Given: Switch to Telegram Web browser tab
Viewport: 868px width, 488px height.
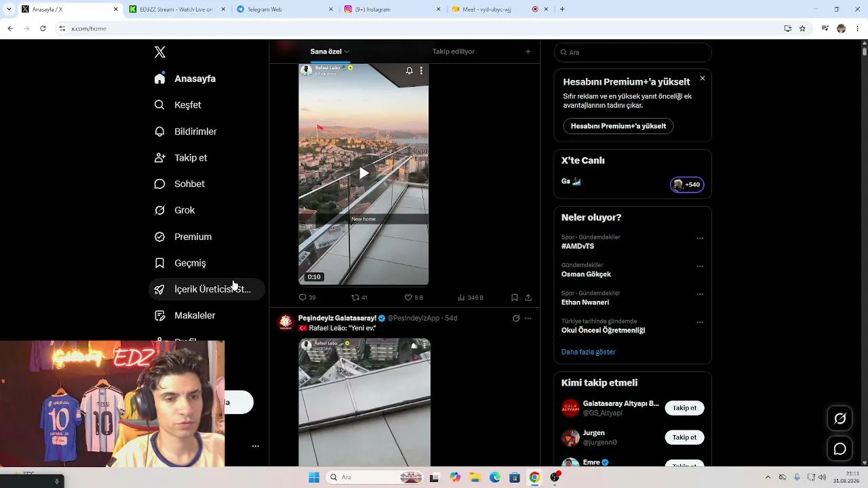Looking at the screenshot, I should click(x=283, y=9).
